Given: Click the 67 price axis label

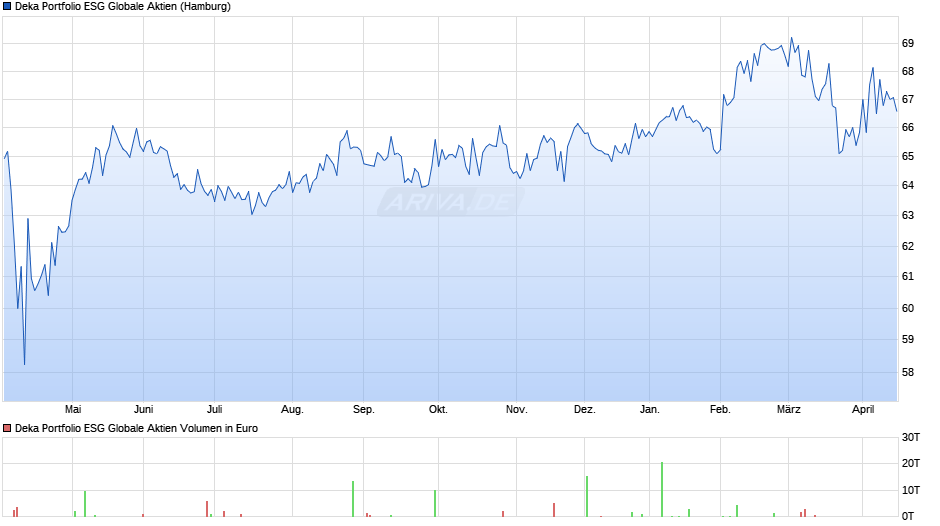Looking at the screenshot, I should 908,99.
